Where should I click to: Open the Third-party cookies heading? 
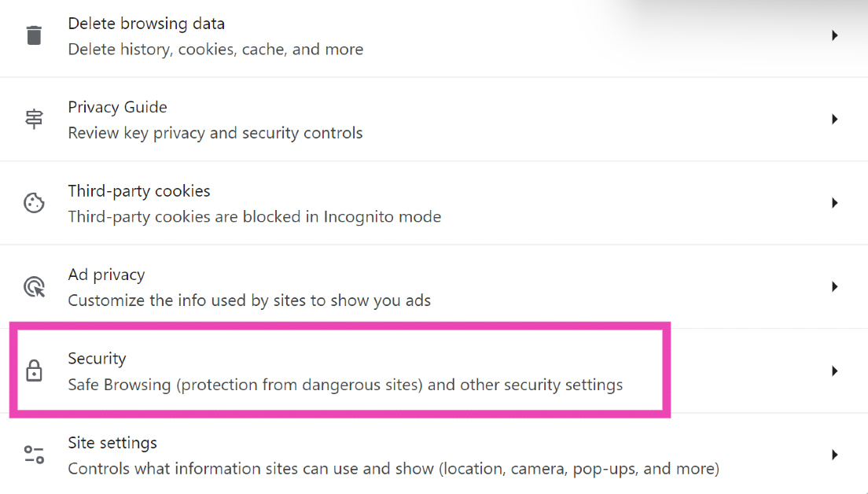coord(139,191)
